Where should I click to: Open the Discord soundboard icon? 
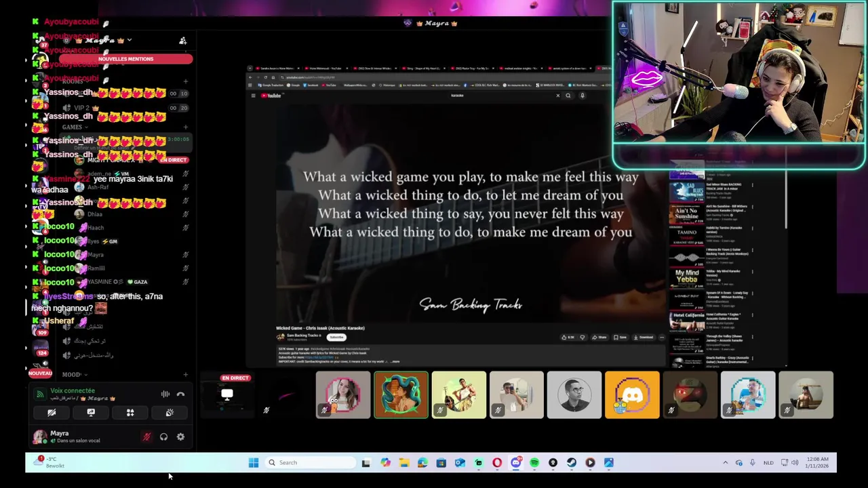(170, 413)
